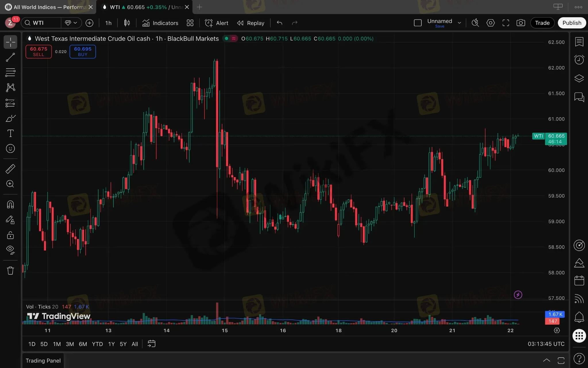588x368 pixels.
Task: Activate the ruler measure tool
Action: pos(10,169)
